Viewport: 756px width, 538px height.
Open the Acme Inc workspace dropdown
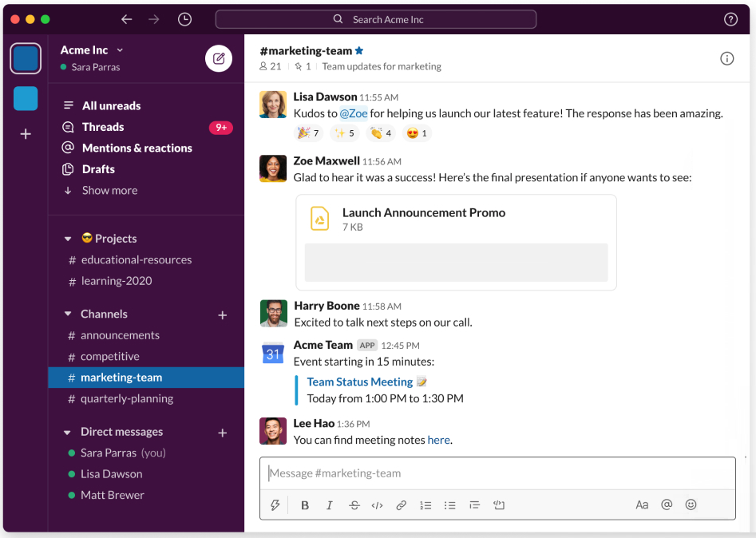point(92,50)
